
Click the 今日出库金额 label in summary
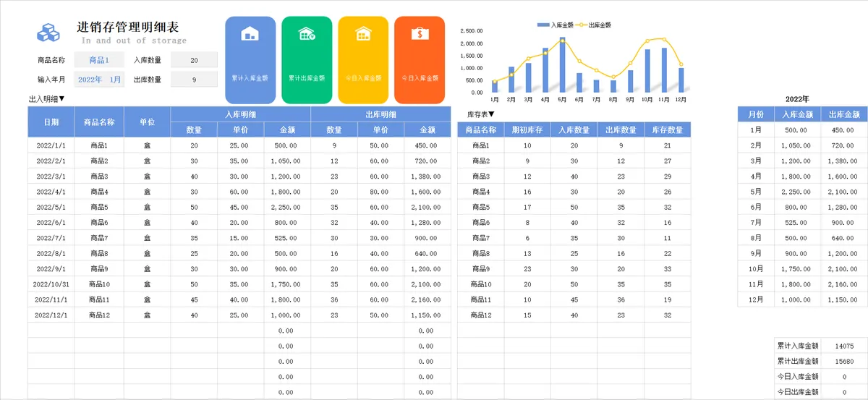coord(798,392)
